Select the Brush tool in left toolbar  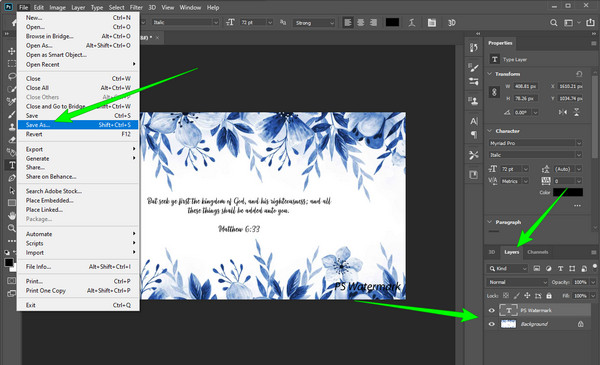point(11,114)
